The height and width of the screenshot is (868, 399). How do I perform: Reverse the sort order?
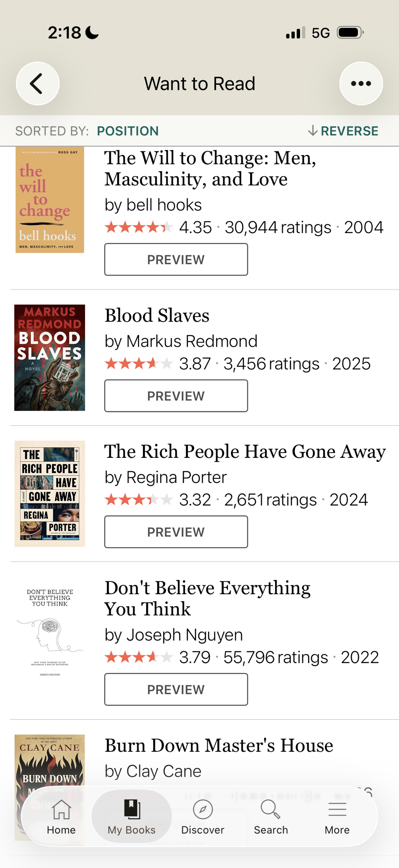pos(343,131)
